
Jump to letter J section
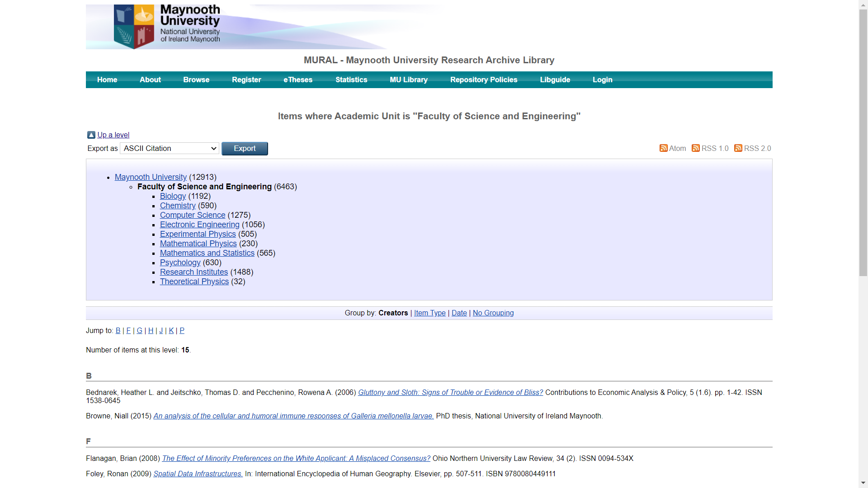tap(161, 331)
